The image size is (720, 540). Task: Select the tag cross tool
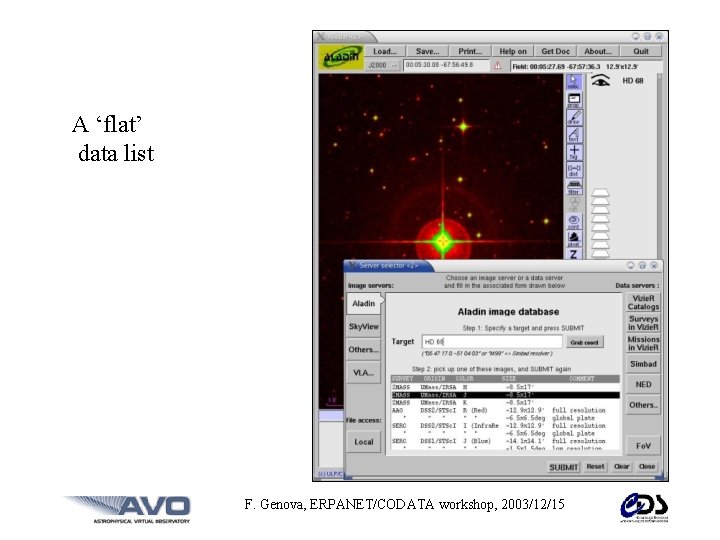574,152
